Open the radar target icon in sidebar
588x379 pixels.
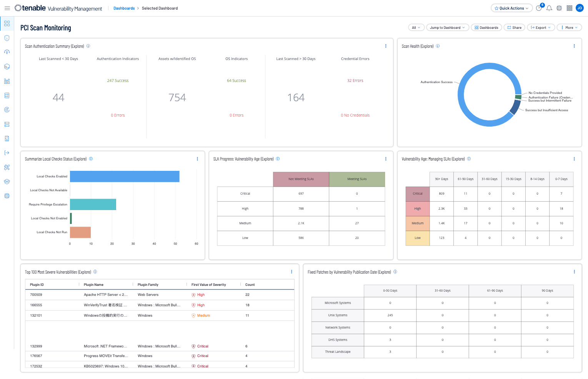[x=7, y=110]
